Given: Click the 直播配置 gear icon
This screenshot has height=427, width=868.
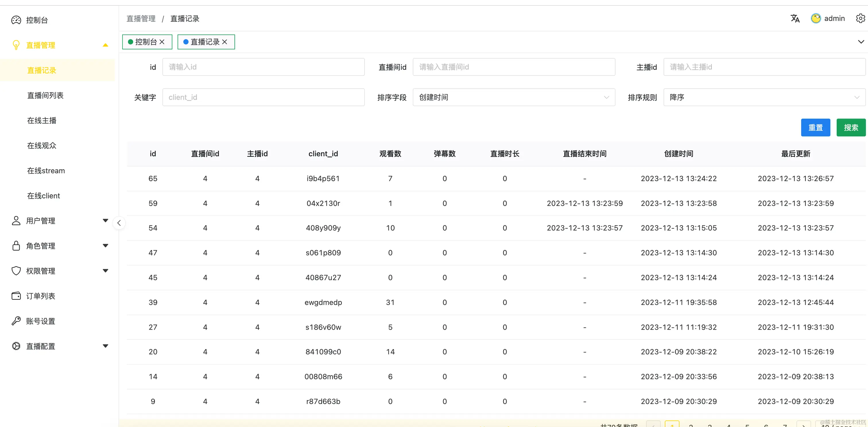Looking at the screenshot, I should [16, 346].
